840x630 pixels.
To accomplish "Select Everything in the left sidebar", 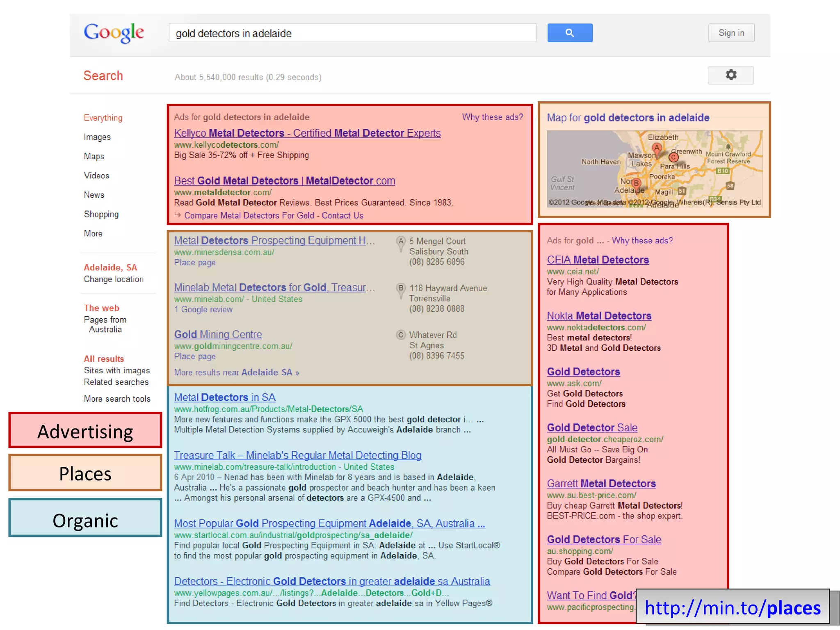I will tap(103, 118).
